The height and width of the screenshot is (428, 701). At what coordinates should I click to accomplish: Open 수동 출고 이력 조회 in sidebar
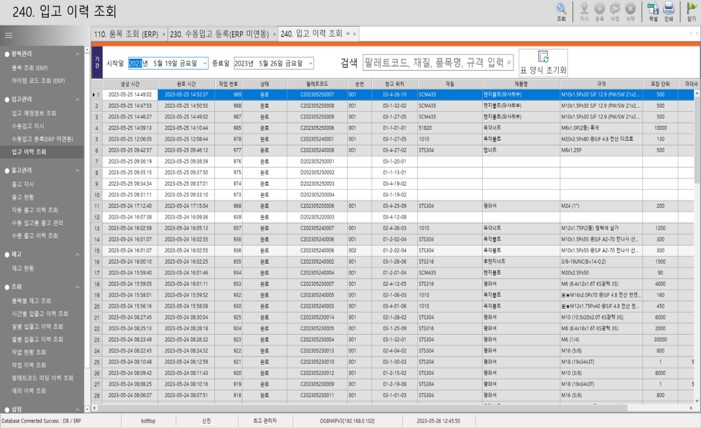(35, 236)
